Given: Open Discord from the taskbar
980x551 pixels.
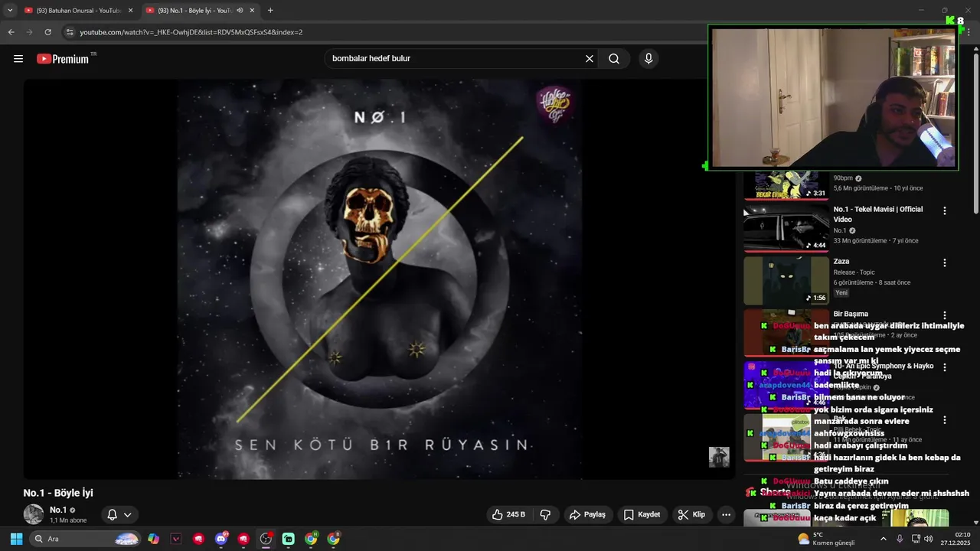Looking at the screenshot, I should (221, 539).
